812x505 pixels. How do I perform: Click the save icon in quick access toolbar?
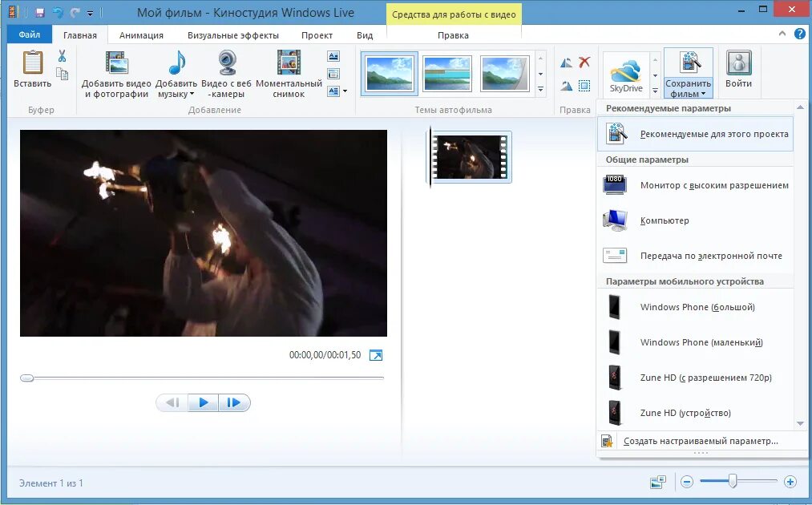(x=40, y=13)
